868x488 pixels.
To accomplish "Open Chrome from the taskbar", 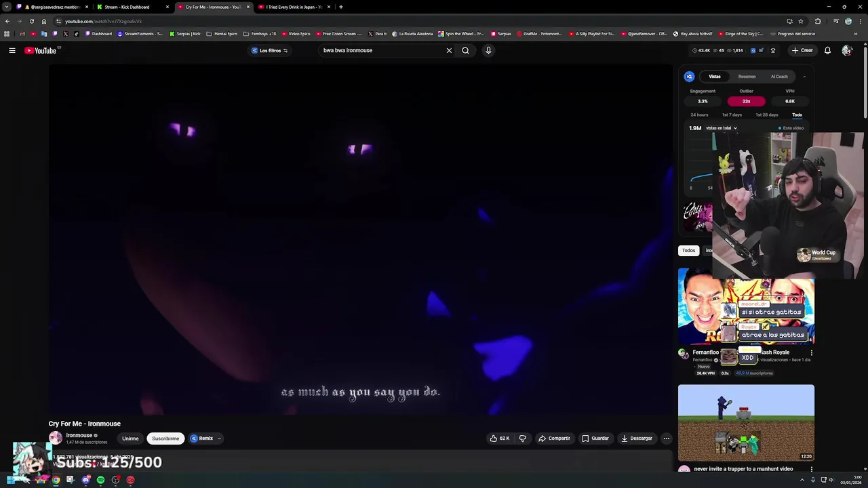I will point(56,480).
